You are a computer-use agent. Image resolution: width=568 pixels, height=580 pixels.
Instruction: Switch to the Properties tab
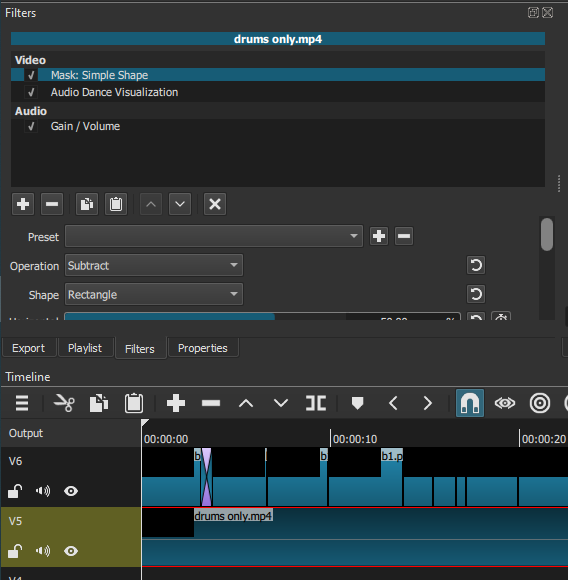click(x=203, y=348)
